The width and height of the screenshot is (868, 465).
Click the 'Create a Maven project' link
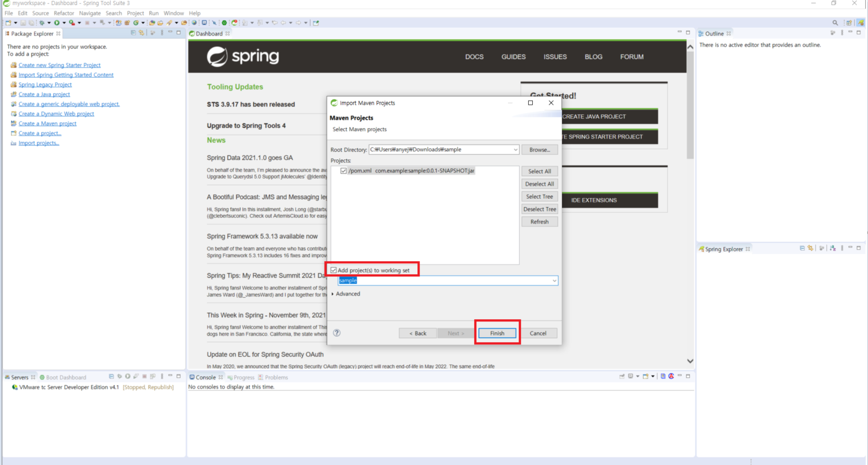[x=47, y=123]
